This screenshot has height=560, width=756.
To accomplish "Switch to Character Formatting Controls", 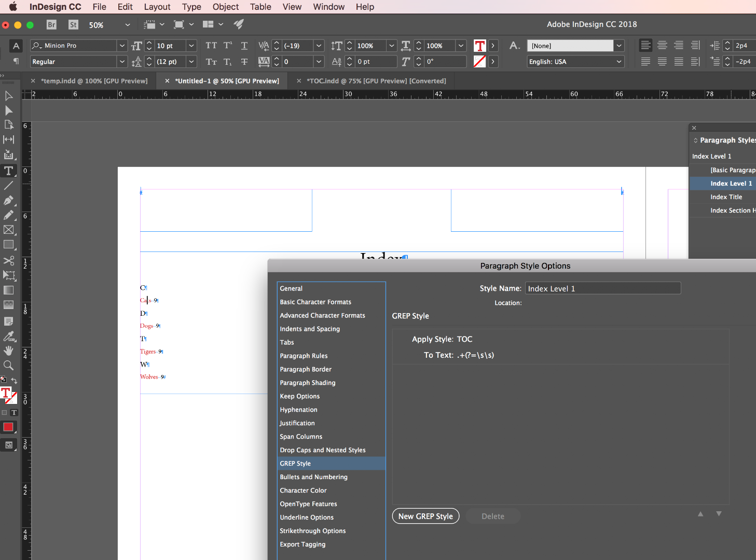I will (x=16, y=46).
